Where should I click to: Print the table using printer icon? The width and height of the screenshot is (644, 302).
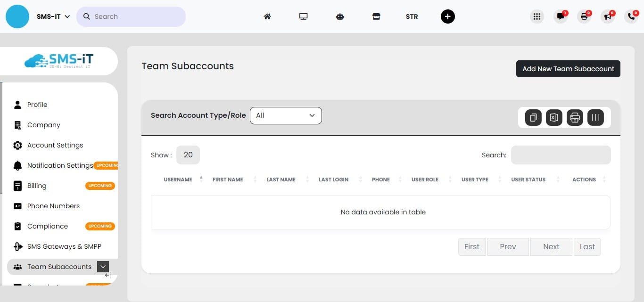click(575, 118)
